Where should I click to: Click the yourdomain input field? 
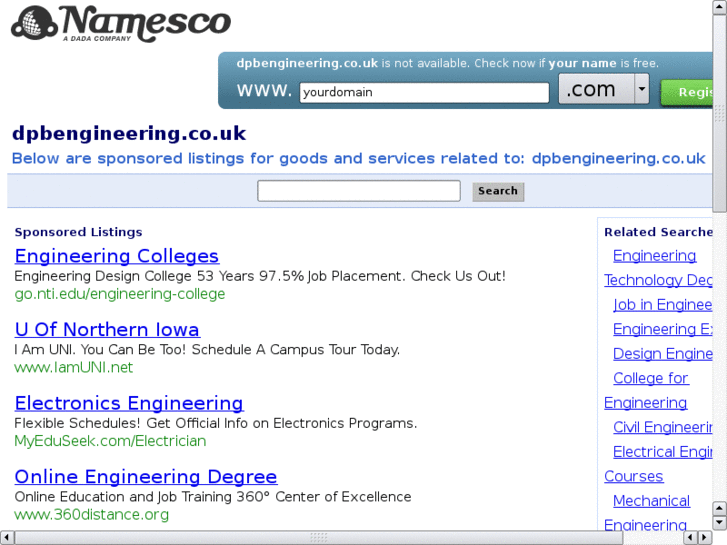424,92
